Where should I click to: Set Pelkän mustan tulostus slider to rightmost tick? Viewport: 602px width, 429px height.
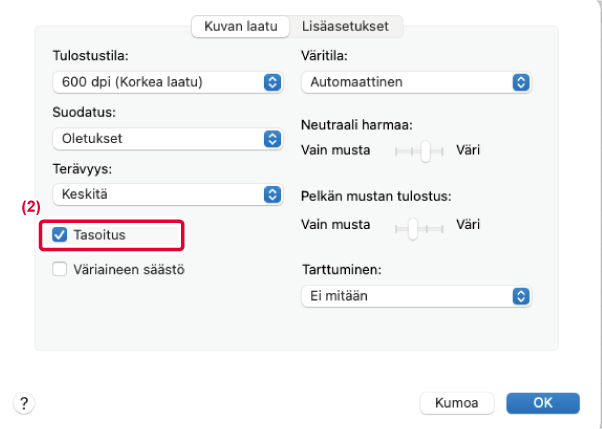(440, 226)
